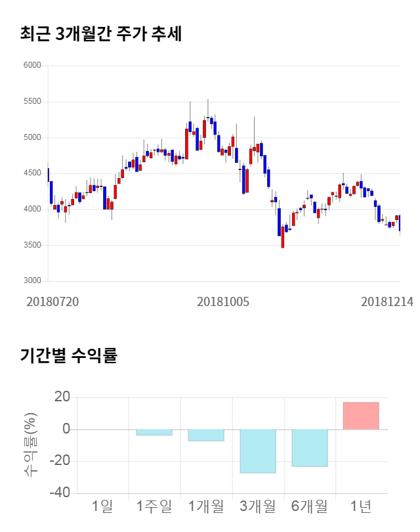Click the '최근 3개월간 주가 추세' chart title
The image size is (420, 532).
tap(101, 34)
